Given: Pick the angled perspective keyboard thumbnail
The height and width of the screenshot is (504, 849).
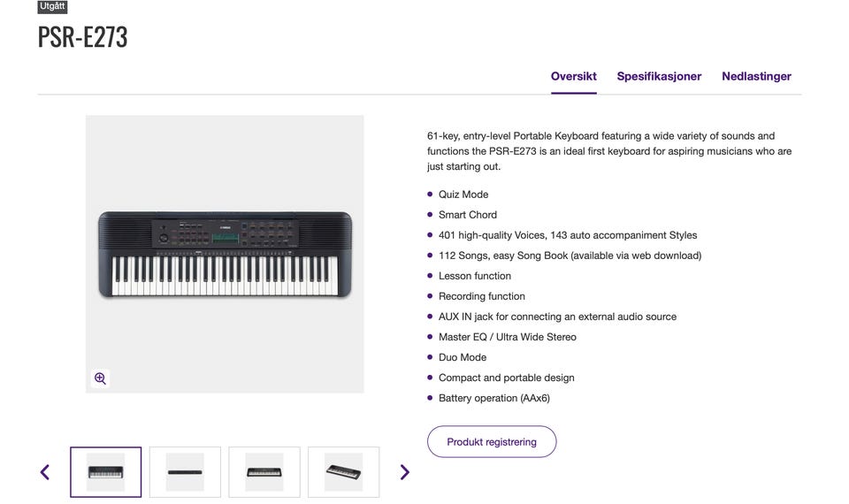Looking at the screenshot, I should click(x=344, y=472).
